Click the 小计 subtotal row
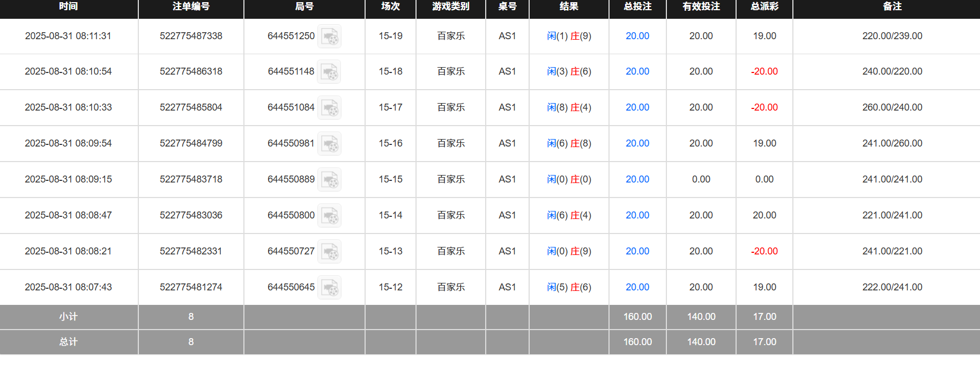980x365 pixels. 69,317
